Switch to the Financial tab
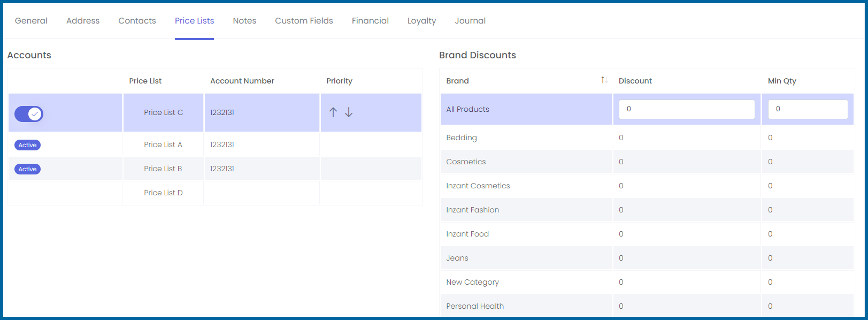Image resolution: width=868 pixels, height=320 pixels. [x=370, y=21]
